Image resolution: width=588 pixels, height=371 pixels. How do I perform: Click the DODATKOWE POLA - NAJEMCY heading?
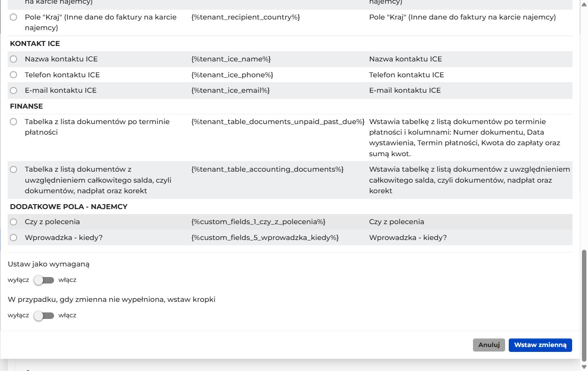[69, 207]
